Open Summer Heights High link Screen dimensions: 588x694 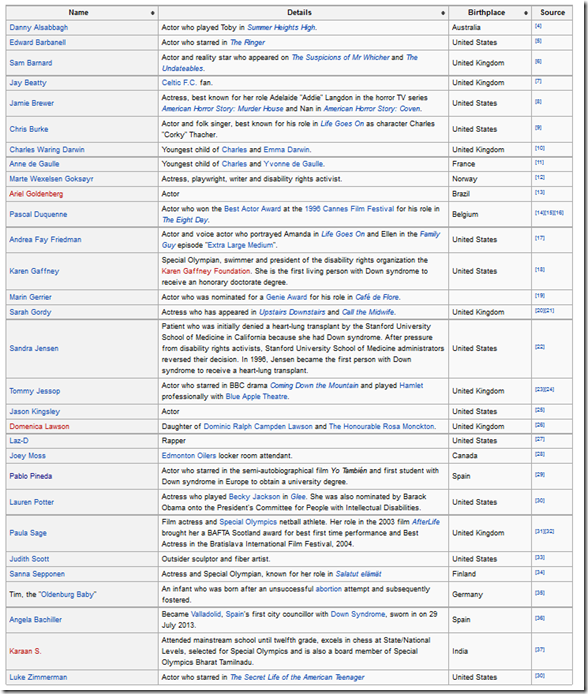coord(281,27)
